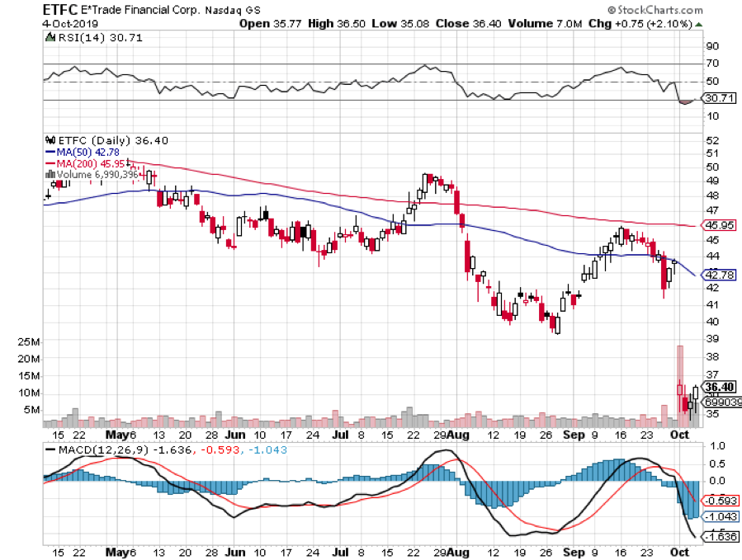Click the RSI(14) 30.71 legend text
This screenshot has height=560, width=742.
coord(100,37)
